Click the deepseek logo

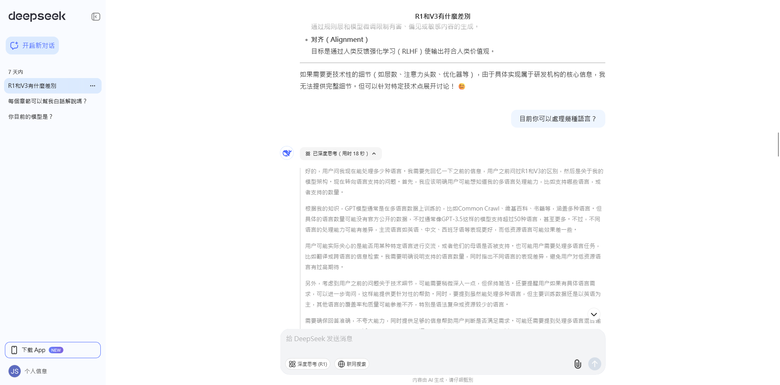(x=37, y=16)
